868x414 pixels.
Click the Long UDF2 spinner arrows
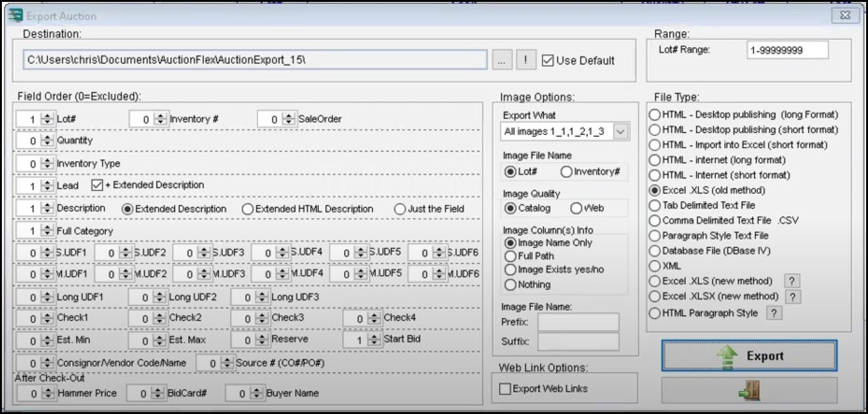pyautogui.click(x=160, y=298)
